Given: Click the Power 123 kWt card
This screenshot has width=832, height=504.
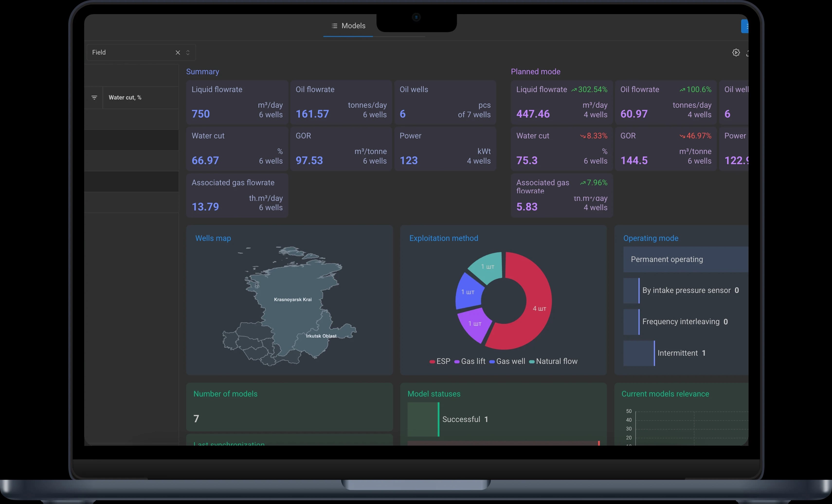Looking at the screenshot, I should pos(445,149).
